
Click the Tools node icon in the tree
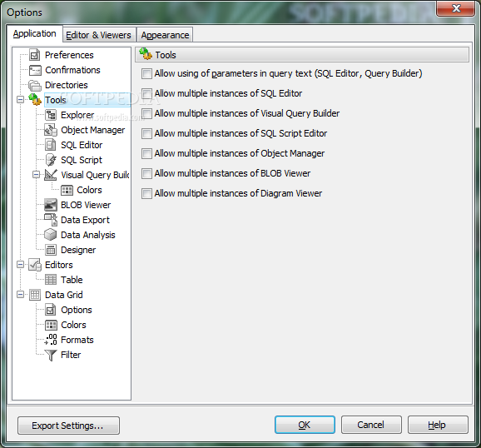[x=35, y=100]
